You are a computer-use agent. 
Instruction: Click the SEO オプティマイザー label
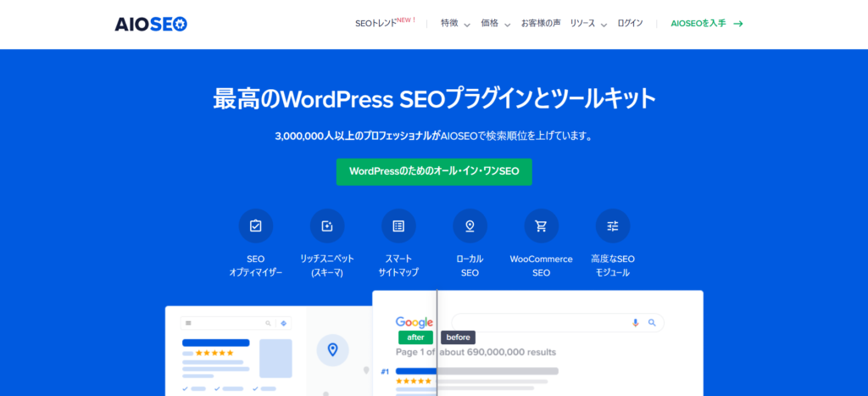[x=256, y=266]
